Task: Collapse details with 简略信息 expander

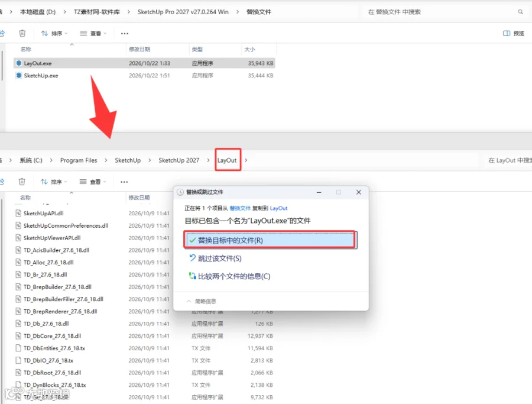Action: pos(201,301)
